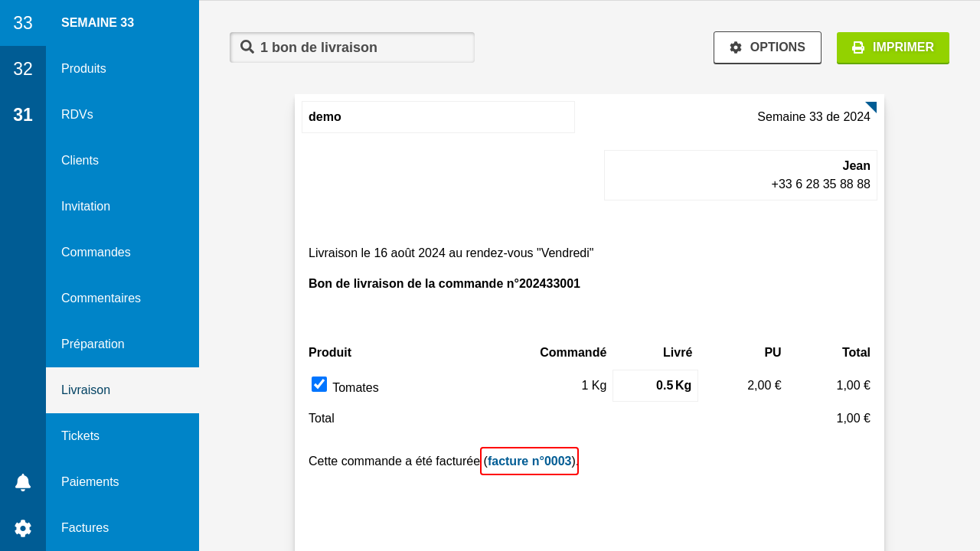Screen dimensions: 980x551
Task: Open the Préparation section
Action: [x=93, y=344]
